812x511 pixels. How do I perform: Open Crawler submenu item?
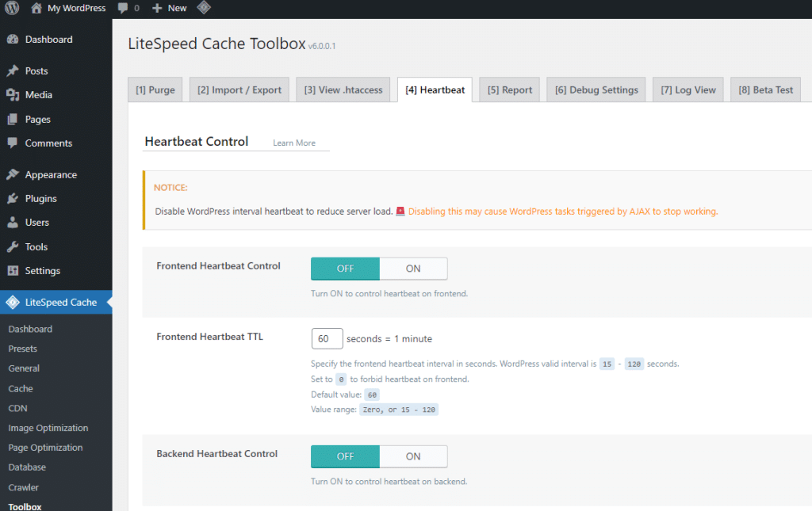[x=23, y=487]
